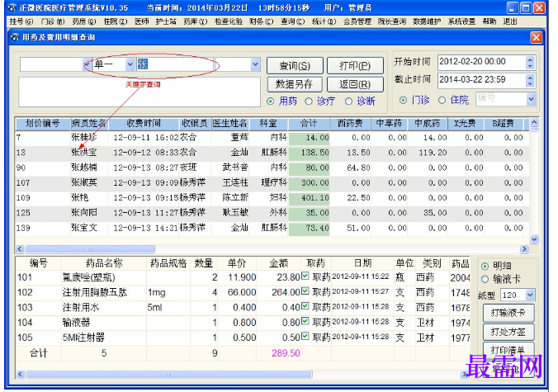
Task: Click the 返回(R) button
Action: pos(355,84)
